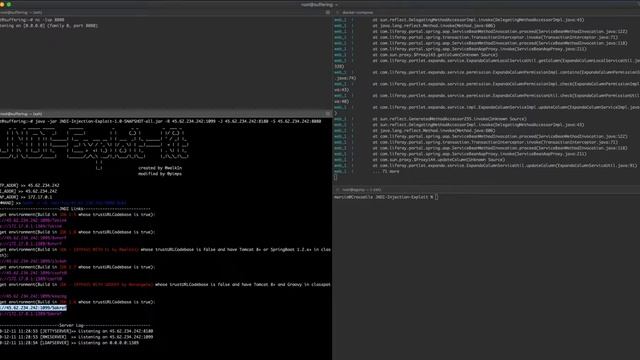Click the RMISERVER listening log line
Image resolution: width=640 pixels, height=360 pixels.
point(77,337)
